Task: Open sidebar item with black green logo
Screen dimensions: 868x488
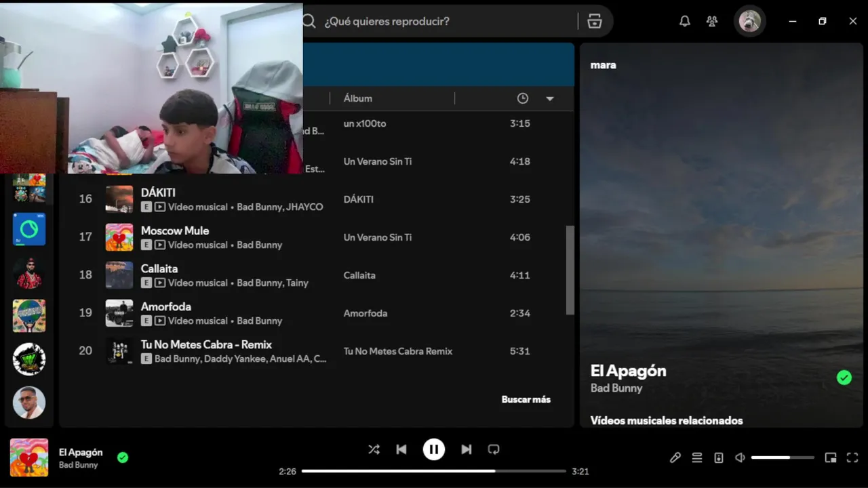Action: pyautogui.click(x=29, y=359)
